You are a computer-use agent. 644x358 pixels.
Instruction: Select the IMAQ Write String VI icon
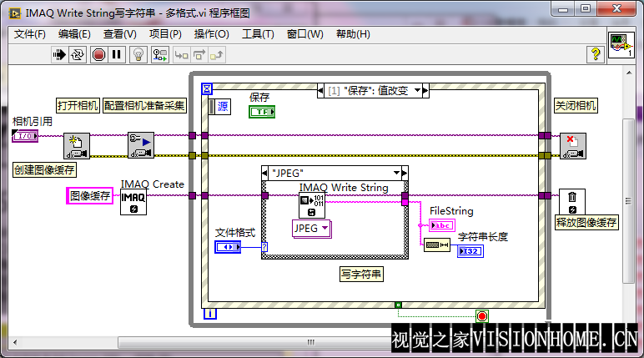312,206
